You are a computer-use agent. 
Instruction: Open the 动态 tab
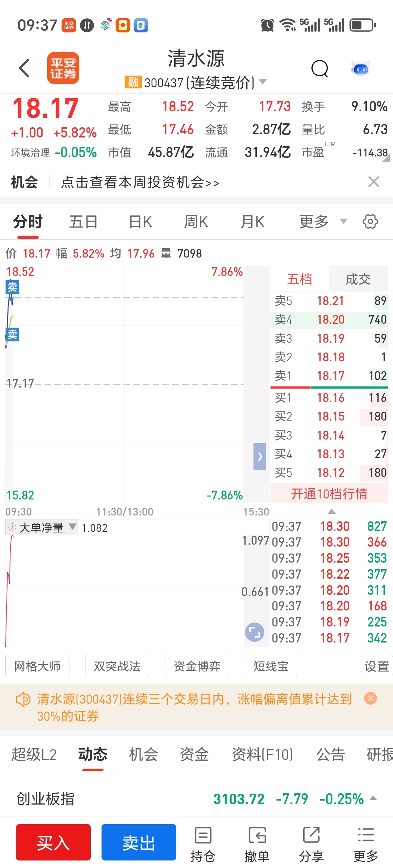tap(93, 754)
